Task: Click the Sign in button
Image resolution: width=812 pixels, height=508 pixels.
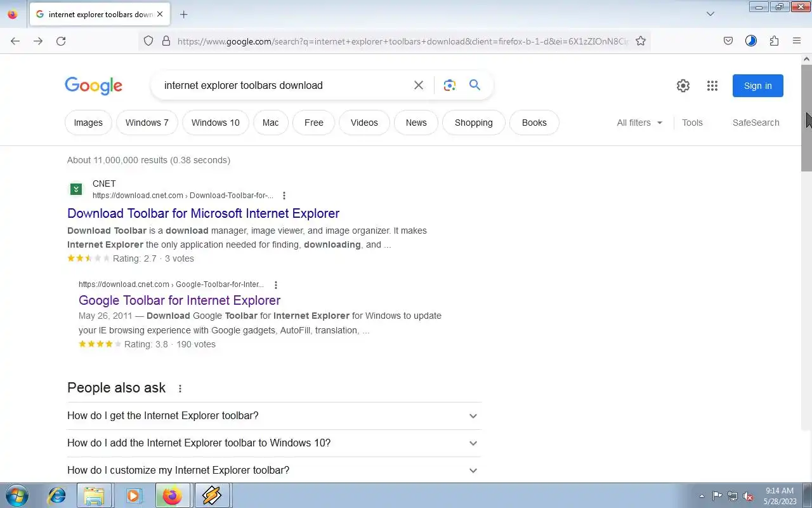Action: 758,86
